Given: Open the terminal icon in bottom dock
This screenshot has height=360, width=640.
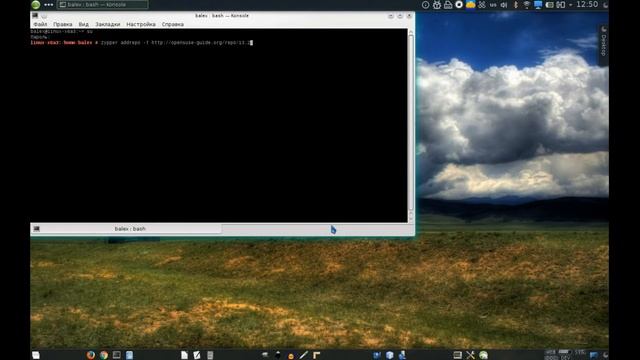Looking at the screenshot, I should 117,355.
